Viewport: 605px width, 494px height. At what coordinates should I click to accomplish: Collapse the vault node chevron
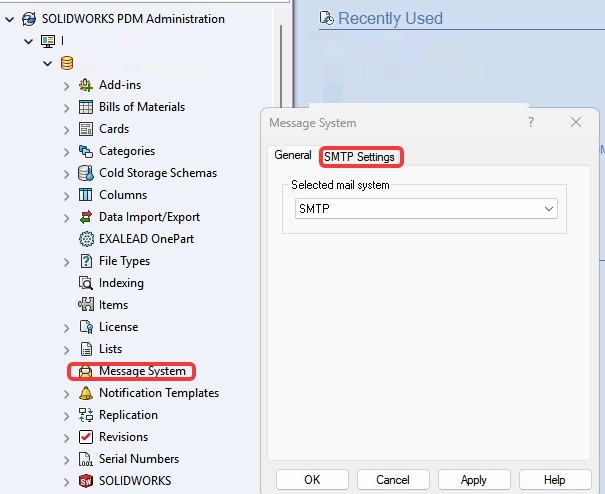47,63
